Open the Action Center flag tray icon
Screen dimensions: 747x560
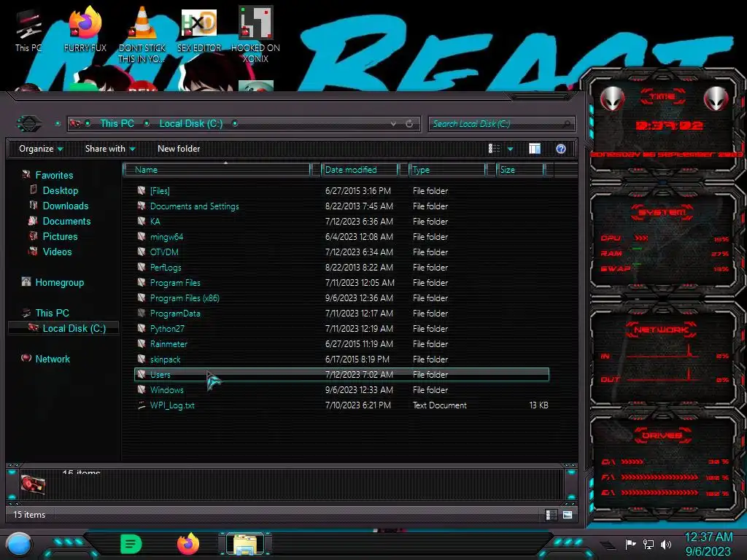(x=630, y=544)
